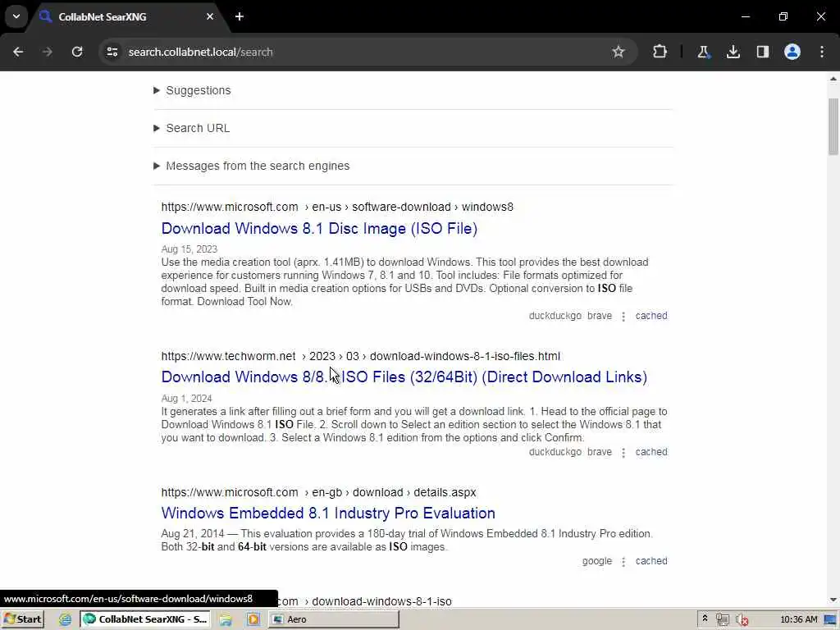Screen dimensions: 840x630
Task: Open techworm Windows 8/8.1 ISO Files link
Action: pyautogui.click(x=404, y=377)
